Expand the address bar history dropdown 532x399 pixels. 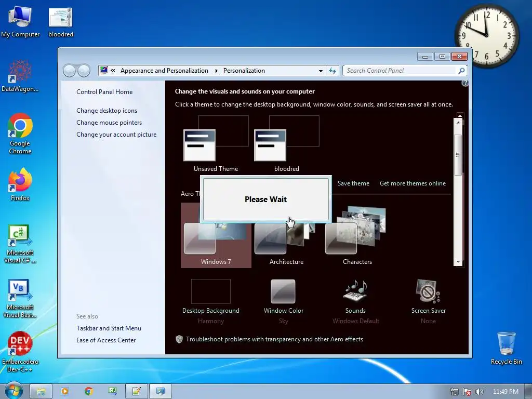click(x=320, y=71)
